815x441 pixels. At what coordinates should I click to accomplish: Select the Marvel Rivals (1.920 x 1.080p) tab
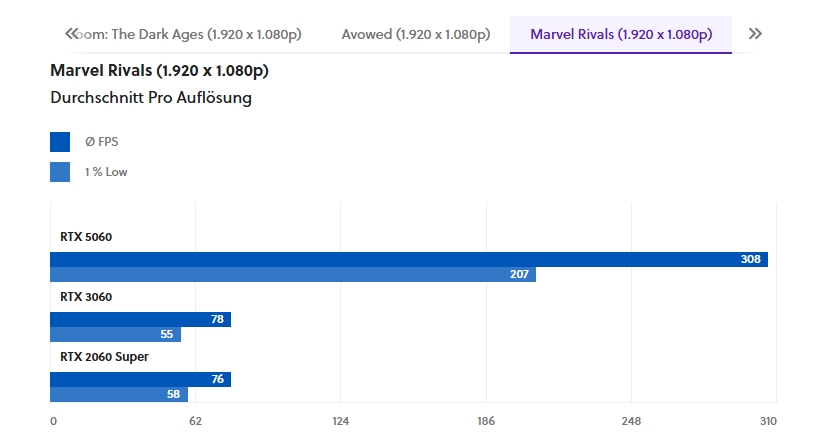point(621,34)
